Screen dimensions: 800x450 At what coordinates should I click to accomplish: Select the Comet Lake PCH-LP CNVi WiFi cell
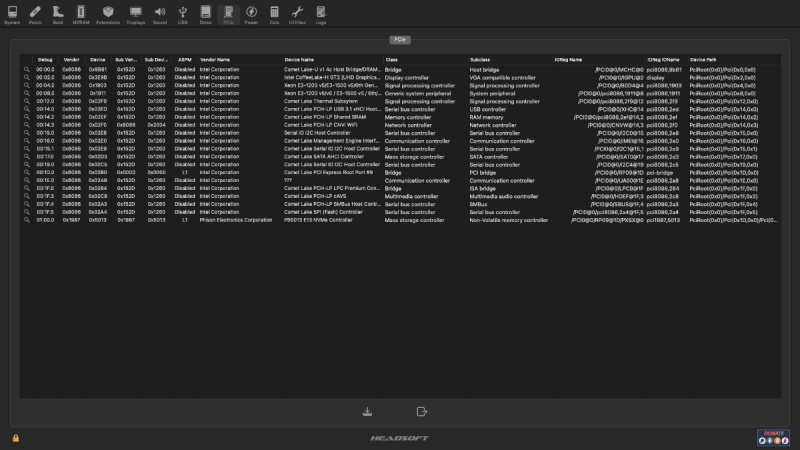tap(320, 125)
